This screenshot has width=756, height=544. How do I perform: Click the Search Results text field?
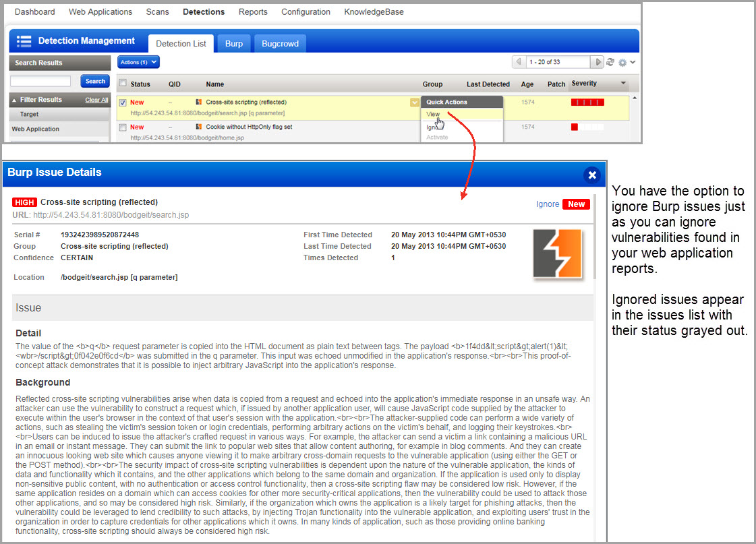pyautogui.click(x=40, y=81)
